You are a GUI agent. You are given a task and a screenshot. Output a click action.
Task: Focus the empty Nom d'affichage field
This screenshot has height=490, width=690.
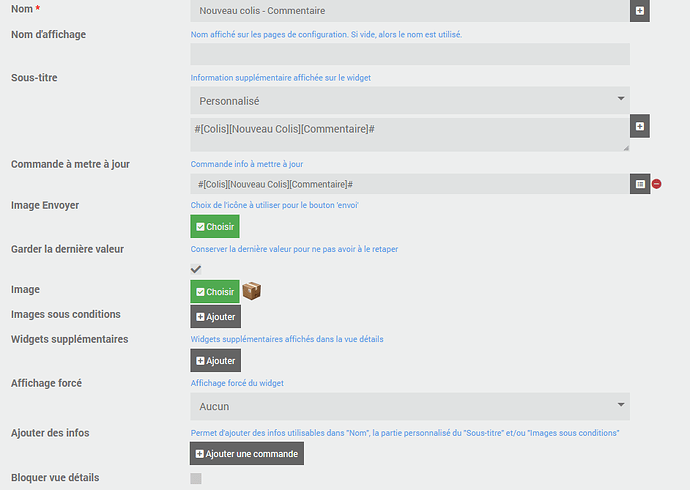(x=410, y=55)
